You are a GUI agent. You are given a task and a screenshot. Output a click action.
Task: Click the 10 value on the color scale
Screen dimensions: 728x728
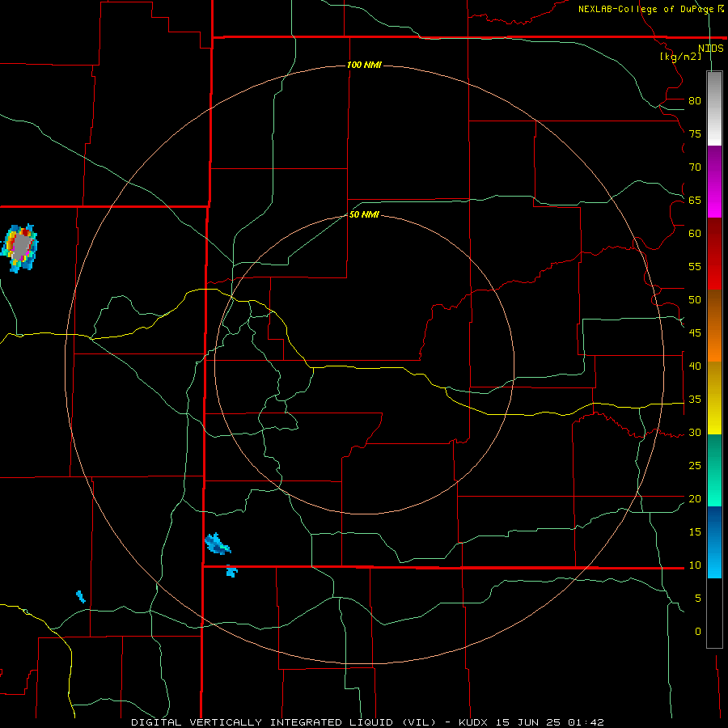pyautogui.click(x=695, y=565)
